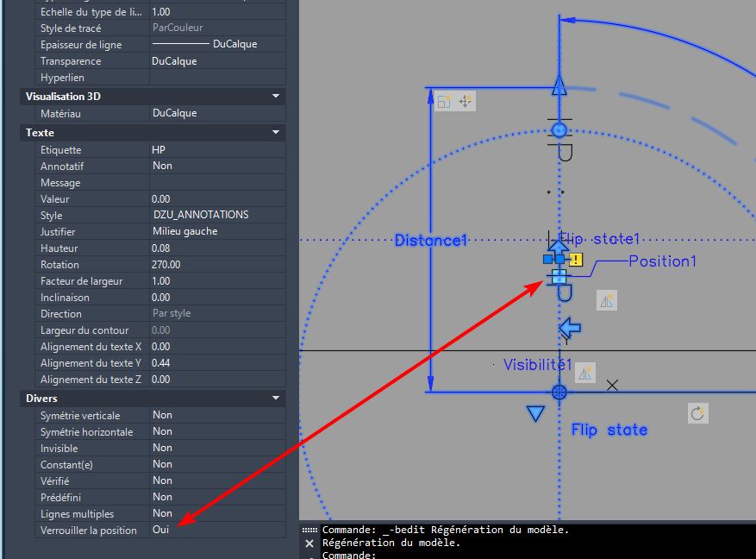
Task: Toggle the Constant(e) value Non
Action: [217, 464]
